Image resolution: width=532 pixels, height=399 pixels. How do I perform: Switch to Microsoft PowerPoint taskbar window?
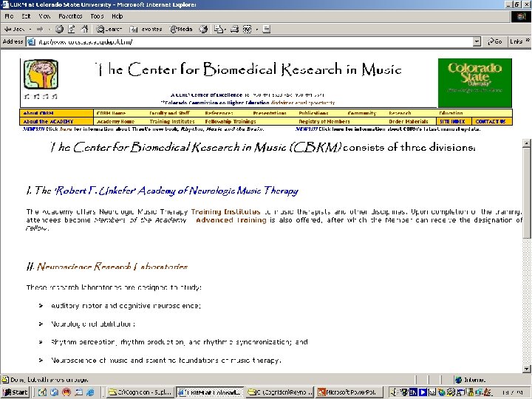[x=349, y=392]
